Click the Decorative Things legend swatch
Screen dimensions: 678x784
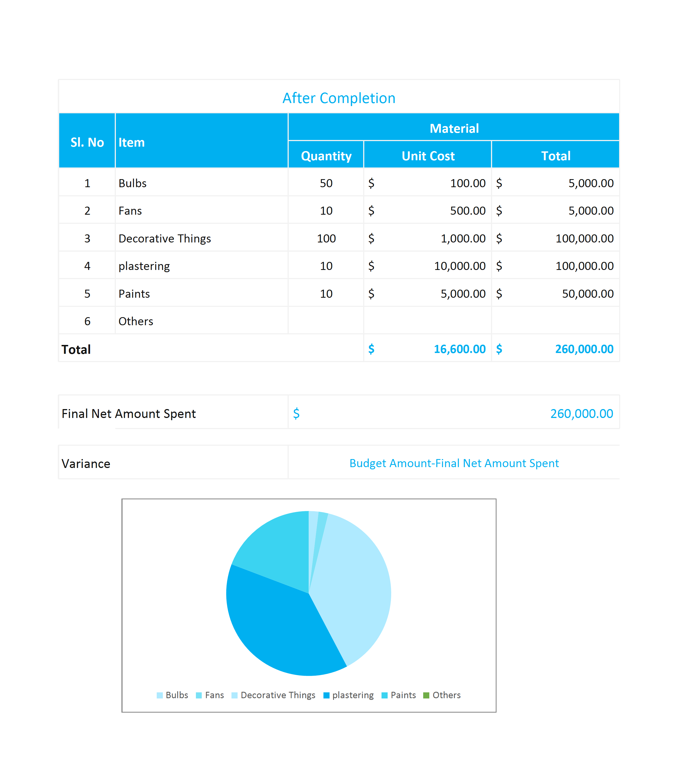pyautogui.click(x=234, y=695)
